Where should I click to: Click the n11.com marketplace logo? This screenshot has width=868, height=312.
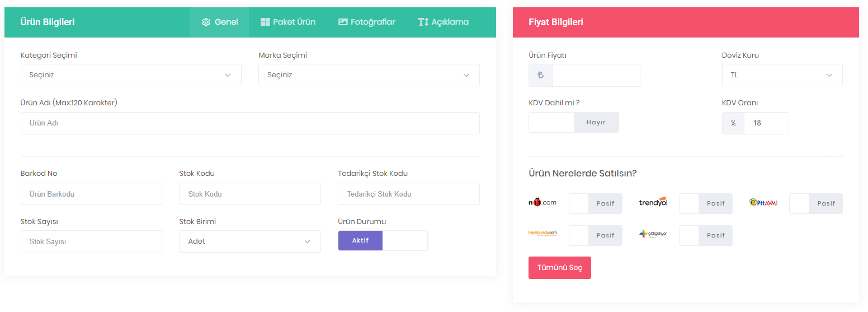tap(542, 203)
